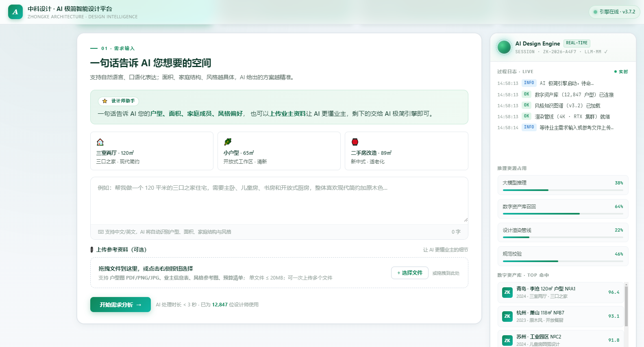
Task: Click the file drag-and-drop upload zone
Action: point(279,273)
